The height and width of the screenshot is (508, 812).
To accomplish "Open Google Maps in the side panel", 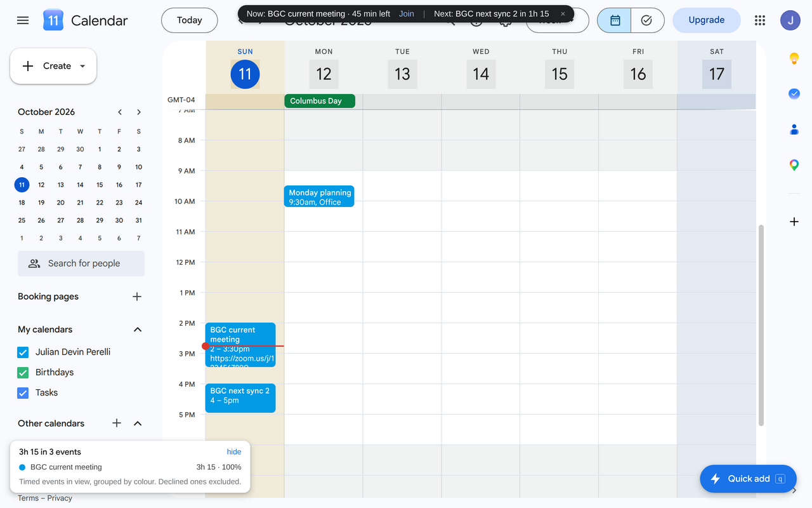I will tap(794, 165).
